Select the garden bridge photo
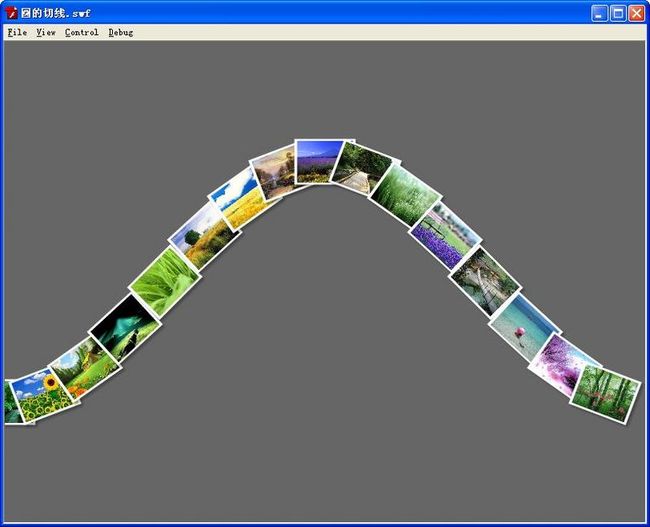This screenshot has height=527, width=650. [484, 281]
